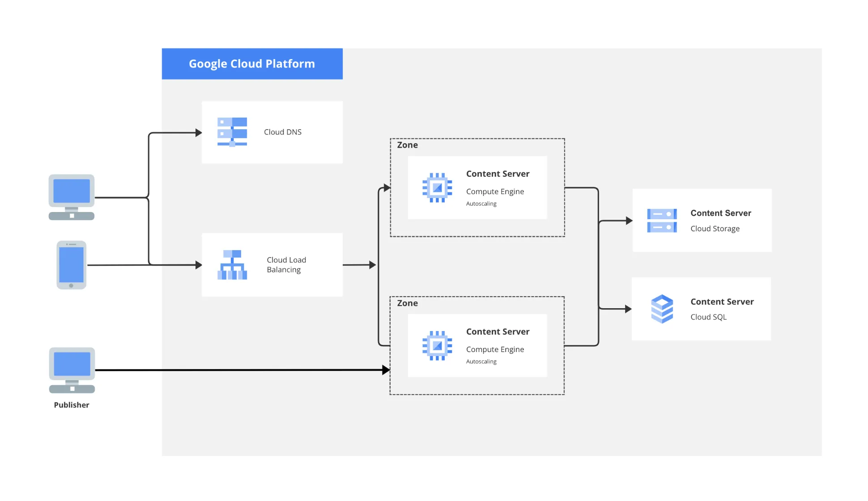This screenshot has width=868, height=501.
Task: Click the Publisher label
Action: pos(72,405)
